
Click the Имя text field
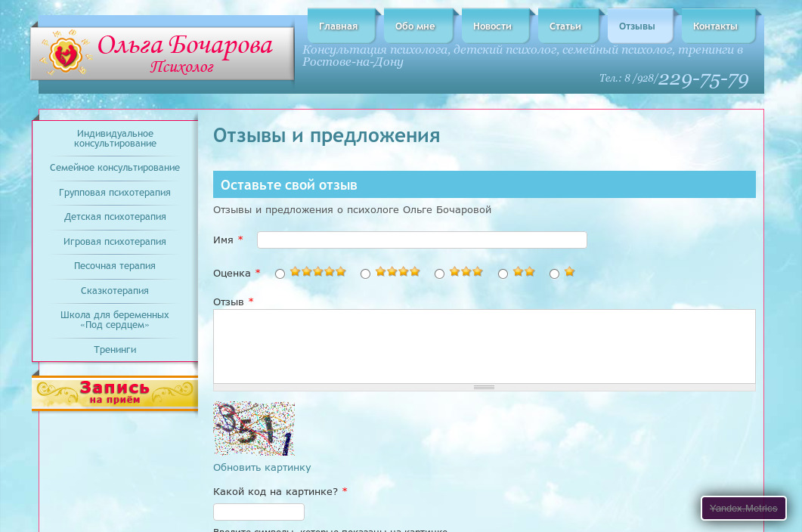click(422, 240)
